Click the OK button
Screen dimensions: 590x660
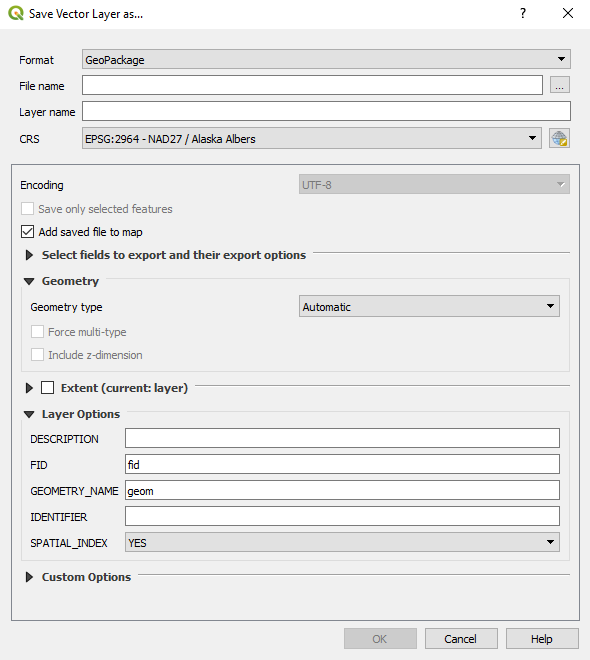(x=380, y=639)
